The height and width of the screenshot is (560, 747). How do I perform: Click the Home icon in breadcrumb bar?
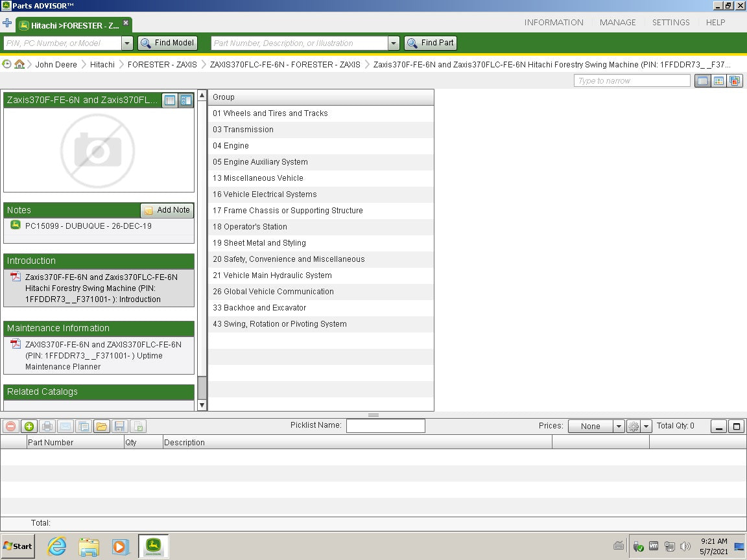tap(19, 64)
